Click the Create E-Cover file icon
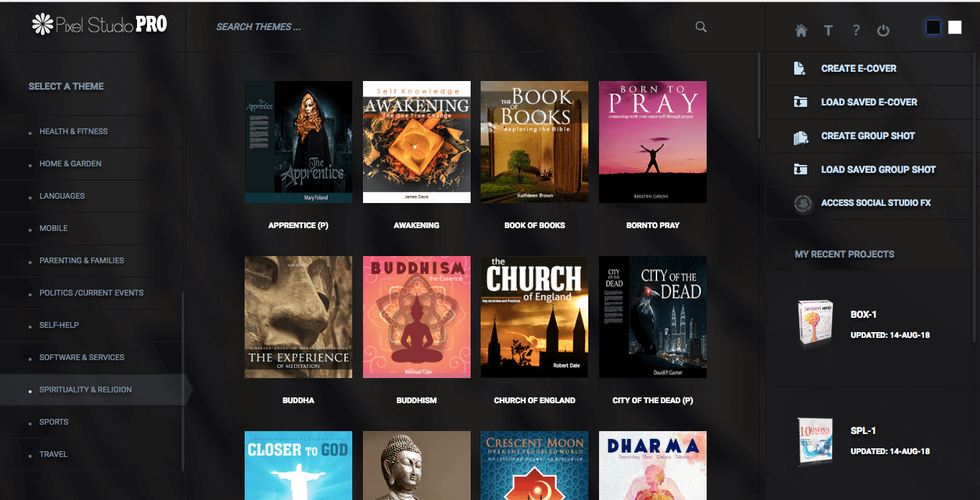 800,68
